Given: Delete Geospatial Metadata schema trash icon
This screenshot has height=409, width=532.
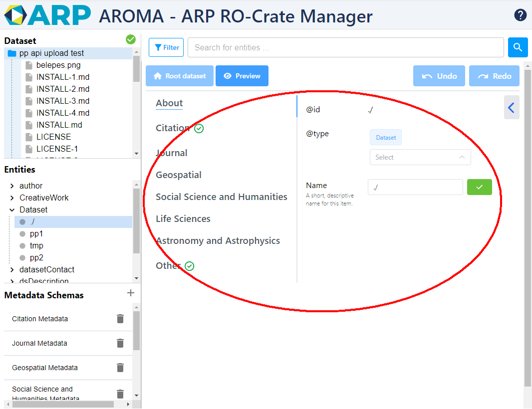Looking at the screenshot, I should (x=120, y=368).
